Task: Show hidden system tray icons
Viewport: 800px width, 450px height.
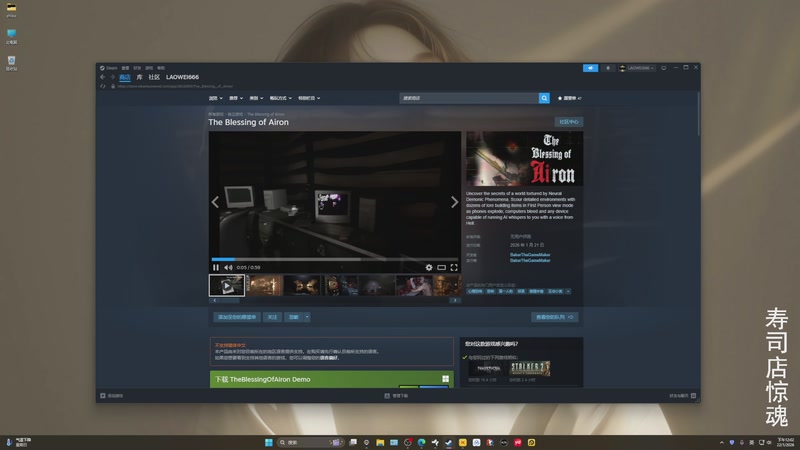Action: click(x=721, y=442)
